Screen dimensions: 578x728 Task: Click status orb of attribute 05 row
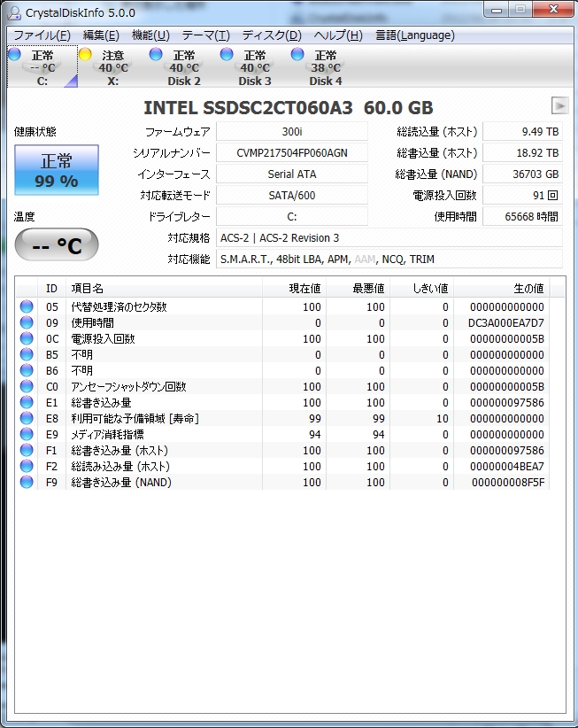[x=27, y=306]
